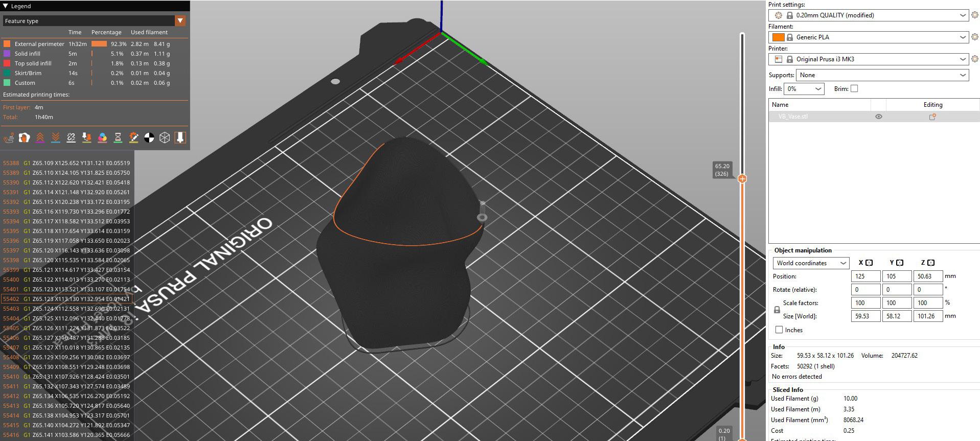Open Filament settings gear on far right
Viewport: 980px width, 441px height.
point(974,37)
